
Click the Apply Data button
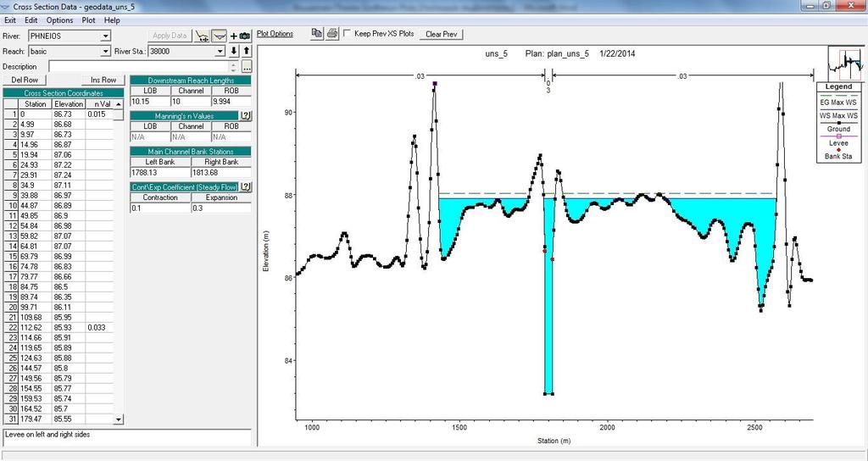170,36
